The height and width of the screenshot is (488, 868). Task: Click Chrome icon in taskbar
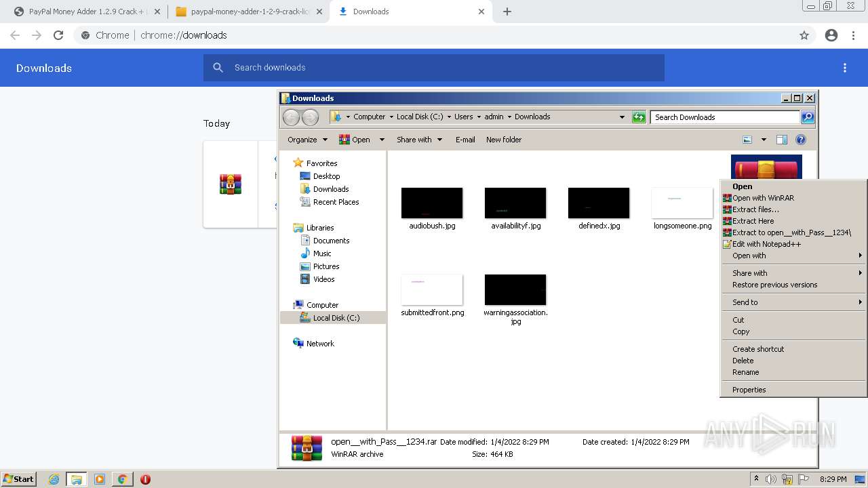tap(122, 479)
